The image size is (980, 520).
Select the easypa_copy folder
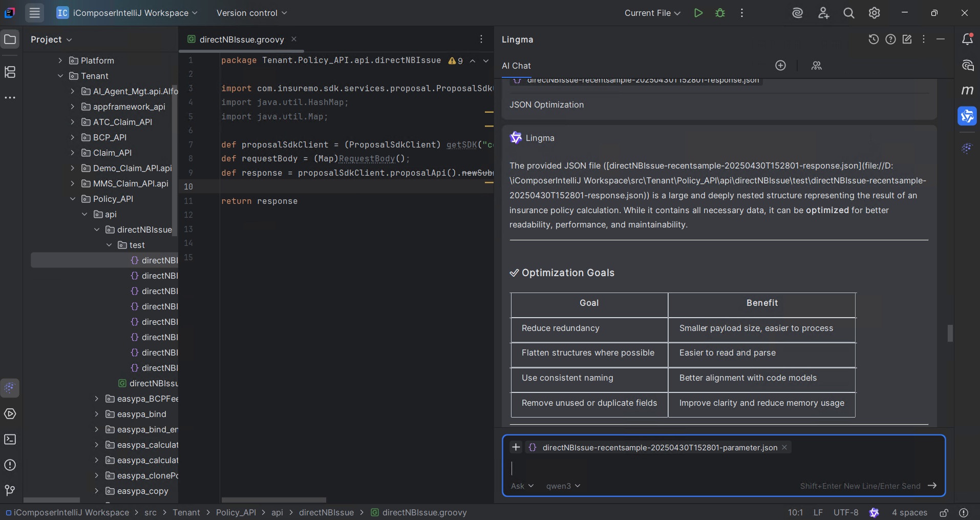click(142, 491)
